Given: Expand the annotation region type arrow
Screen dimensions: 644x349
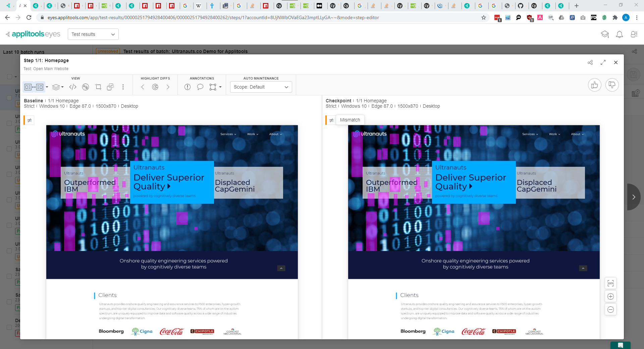Looking at the screenshot, I should 220,87.
